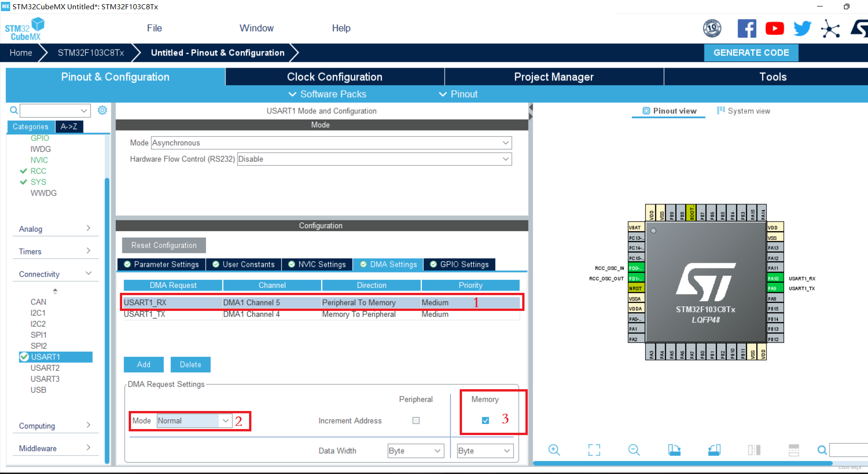This screenshot has width=868, height=474.
Task: Open the Window menu
Action: pos(256,28)
